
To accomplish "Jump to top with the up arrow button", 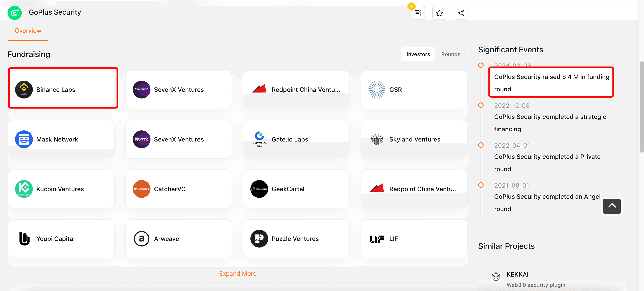I will tap(611, 206).
